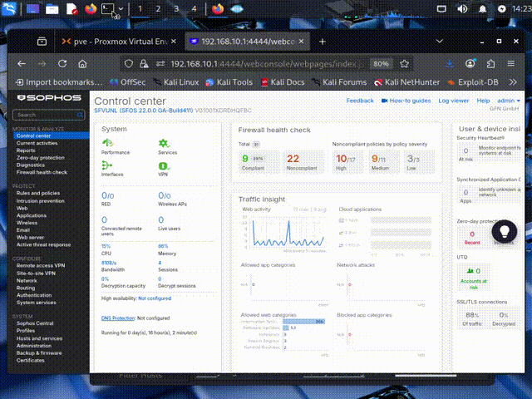The image size is (532, 399).
Task: Click the sidebar Search field
Action: pos(48,115)
